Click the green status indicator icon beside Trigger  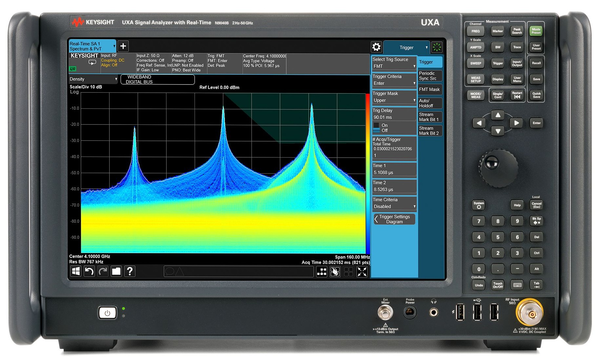[x=437, y=47]
